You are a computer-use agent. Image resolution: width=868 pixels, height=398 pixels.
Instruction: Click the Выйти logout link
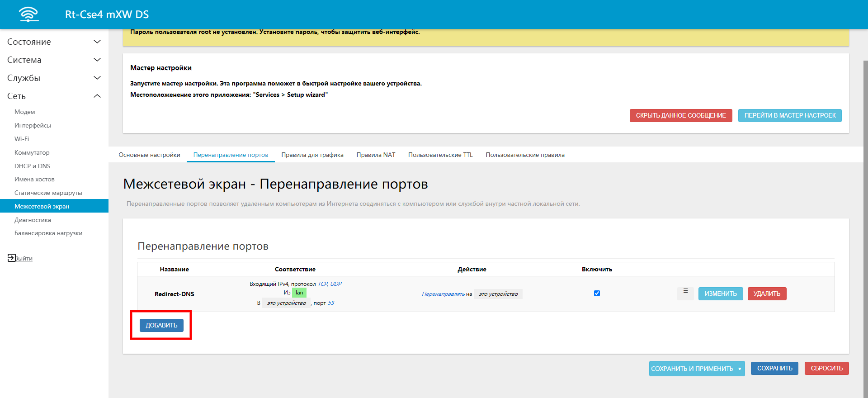click(24, 258)
